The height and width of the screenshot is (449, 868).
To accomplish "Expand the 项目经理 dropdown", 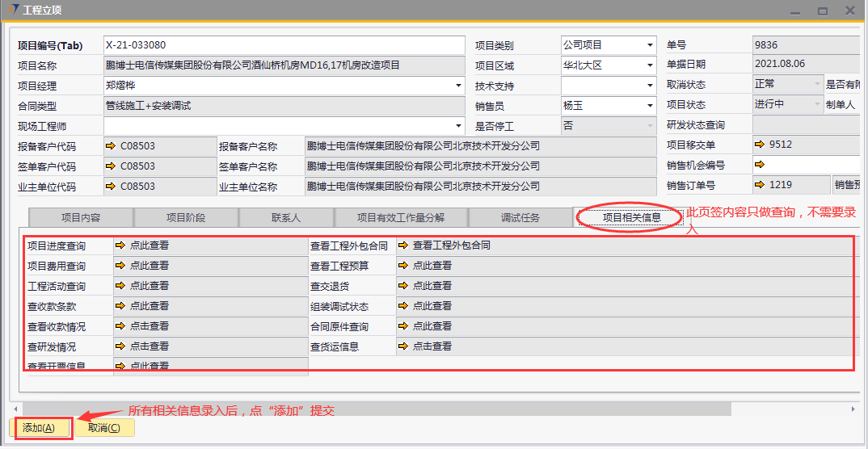I will click(x=459, y=86).
